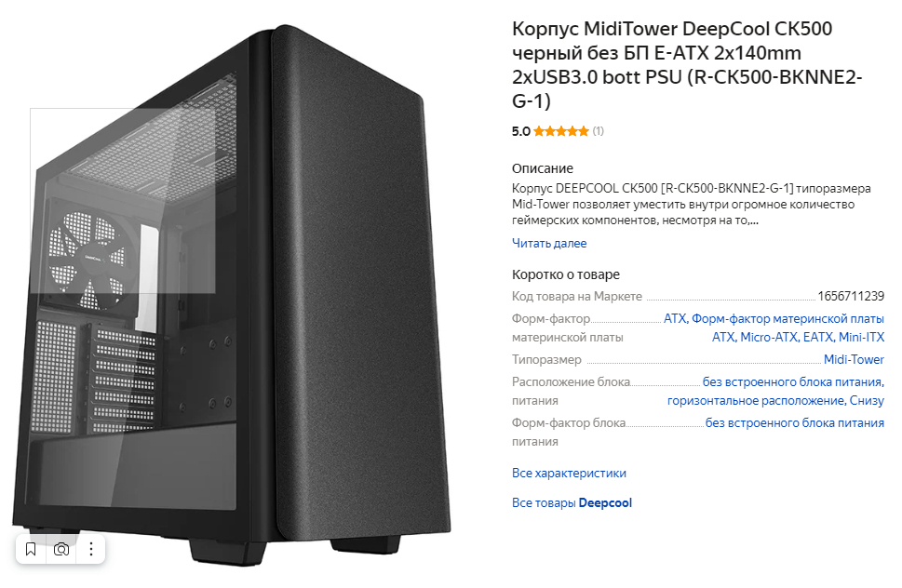This screenshot has width=902, height=588.
Task: Click the bookmark icon below the product image
Action: 31,550
